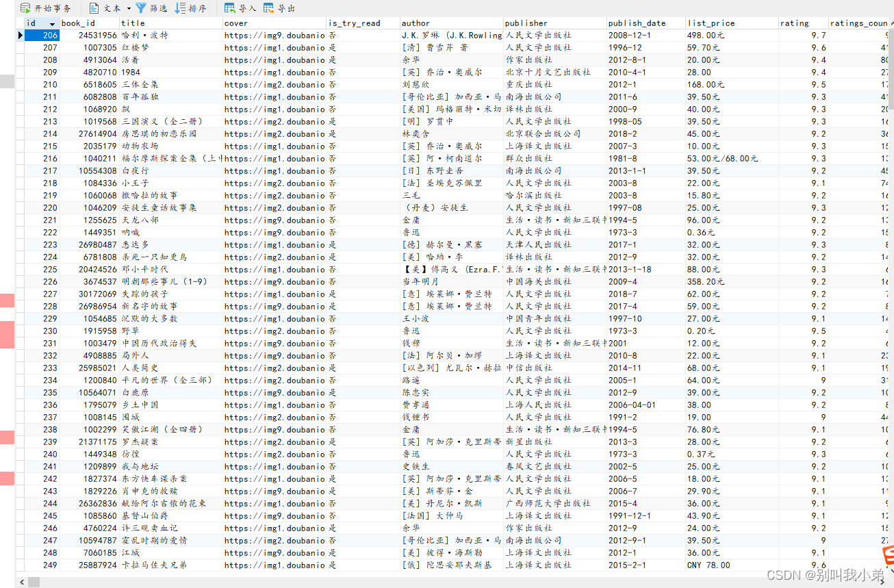Select the list_price column header

732,23
